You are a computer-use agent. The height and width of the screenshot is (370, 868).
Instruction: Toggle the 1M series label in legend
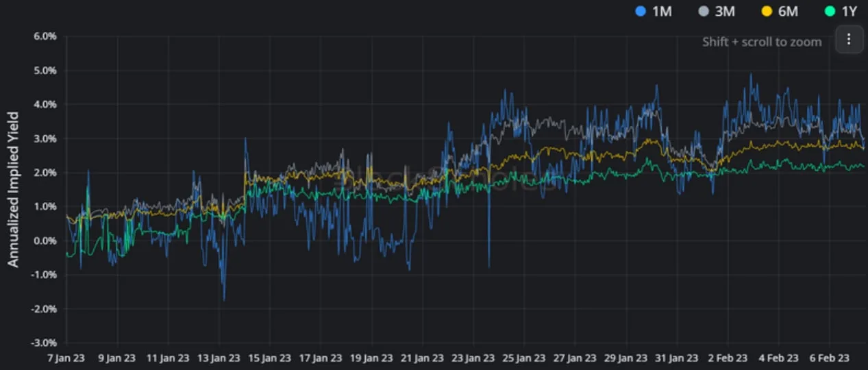[662, 11]
